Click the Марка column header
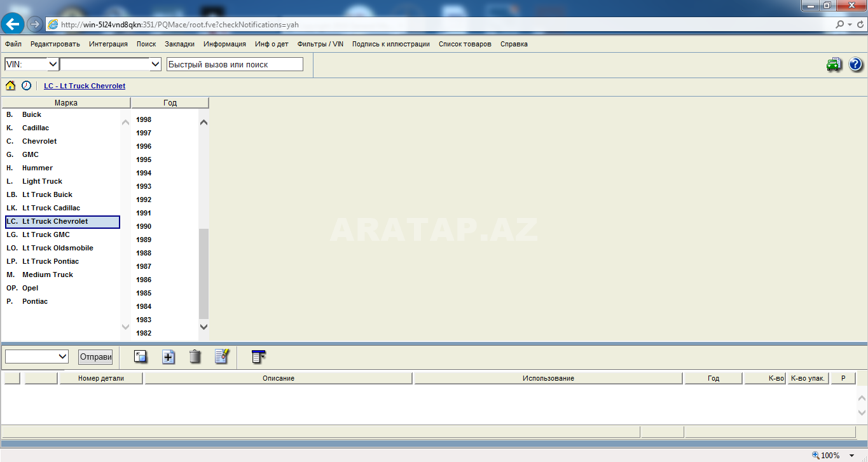This screenshot has height=462, width=868. (66, 102)
